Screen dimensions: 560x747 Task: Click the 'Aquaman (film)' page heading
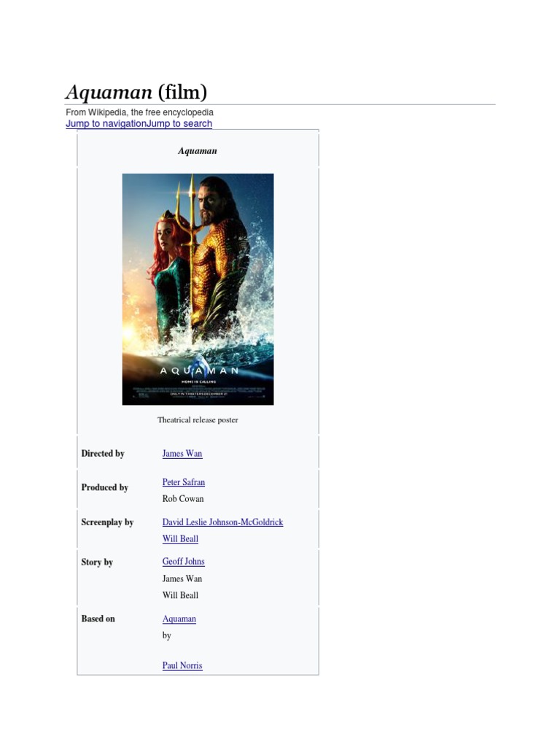pos(136,92)
